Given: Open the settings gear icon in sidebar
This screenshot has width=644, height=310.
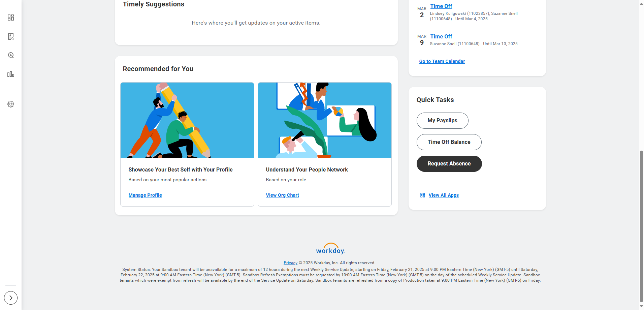Looking at the screenshot, I should 11,104.
